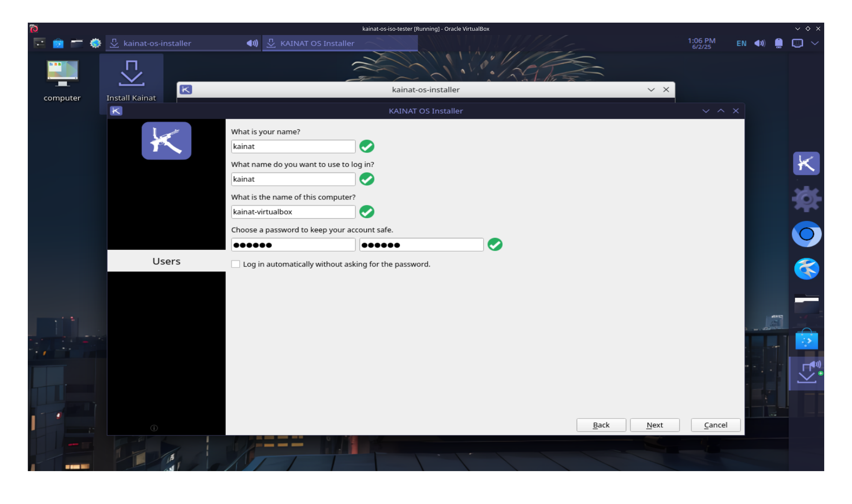This screenshot has width=852, height=504.
Task: Click the Kainat logo in the installer sidebar
Action: (x=166, y=141)
